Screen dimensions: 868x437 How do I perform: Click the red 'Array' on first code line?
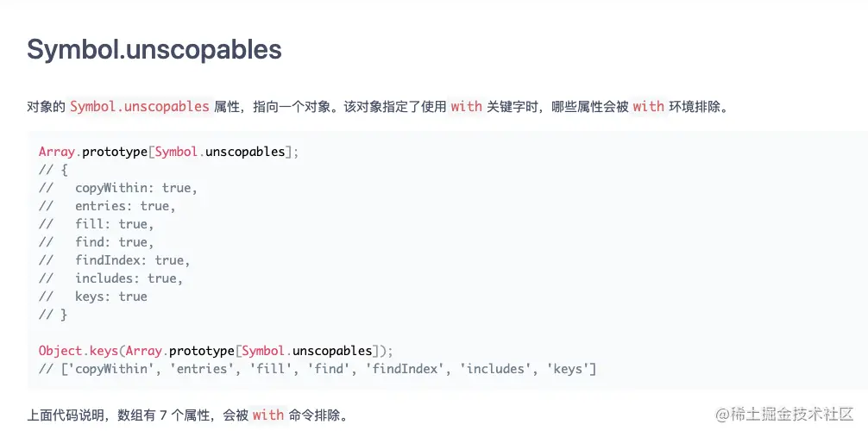[x=57, y=152]
